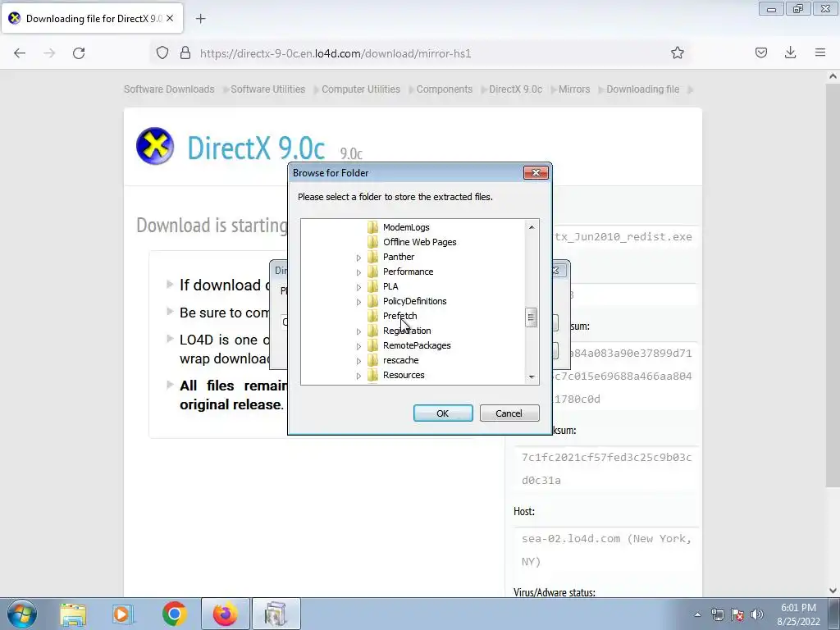Select the Performance folder
Screen dimensions: 840x630
point(408,272)
